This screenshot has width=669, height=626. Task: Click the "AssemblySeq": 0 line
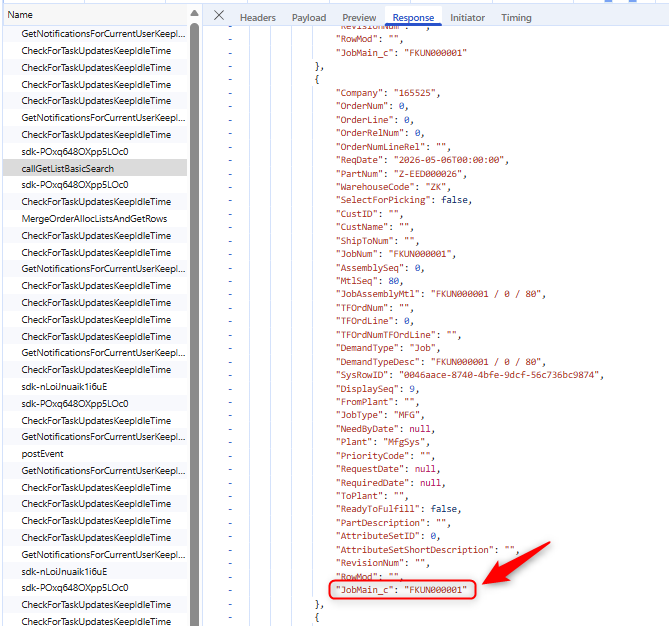pos(380,268)
